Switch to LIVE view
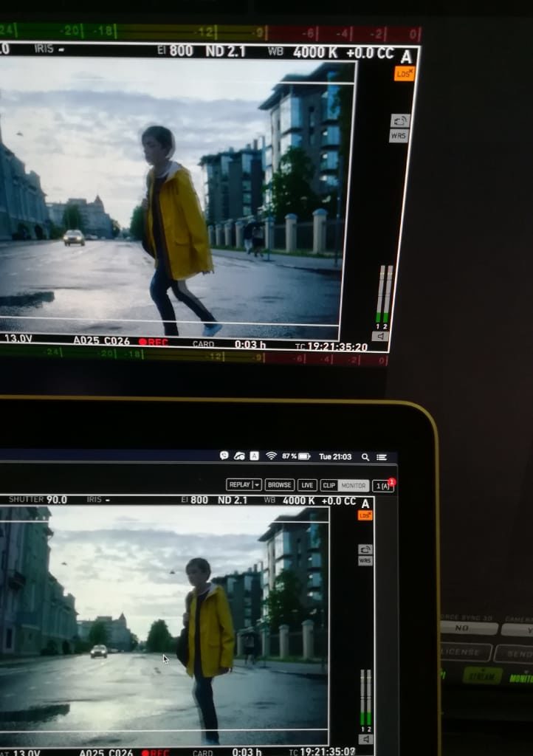 click(307, 485)
